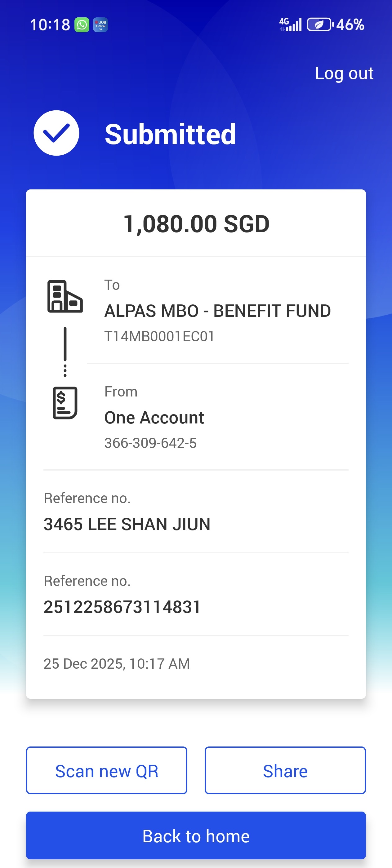Select recipient ALPAS MBO - BENEFIT FUND
Image resolution: width=392 pixels, height=868 pixels.
tap(217, 311)
